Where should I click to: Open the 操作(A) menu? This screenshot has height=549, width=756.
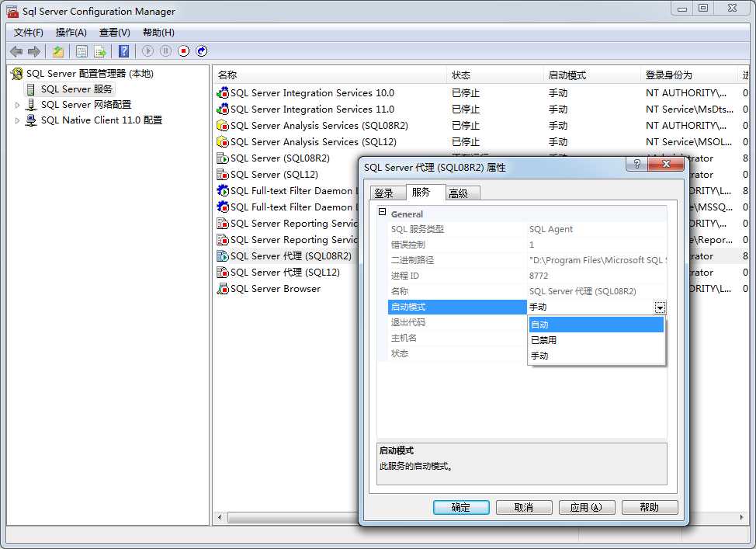point(71,33)
